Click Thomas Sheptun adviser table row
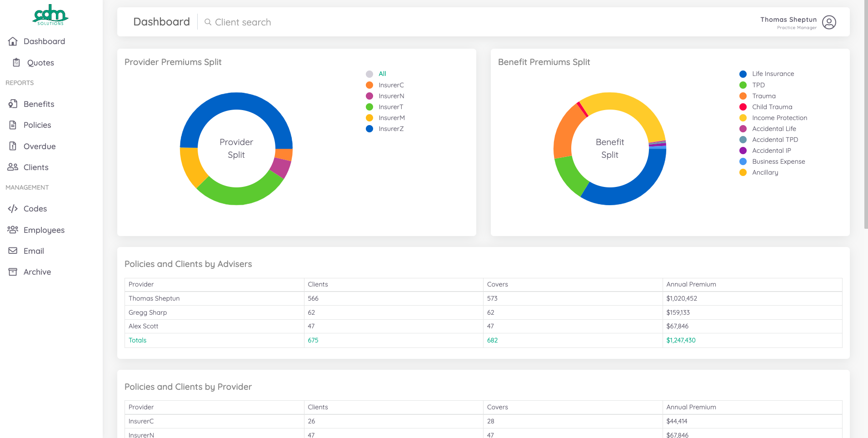868x438 pixels. point(483,298)
